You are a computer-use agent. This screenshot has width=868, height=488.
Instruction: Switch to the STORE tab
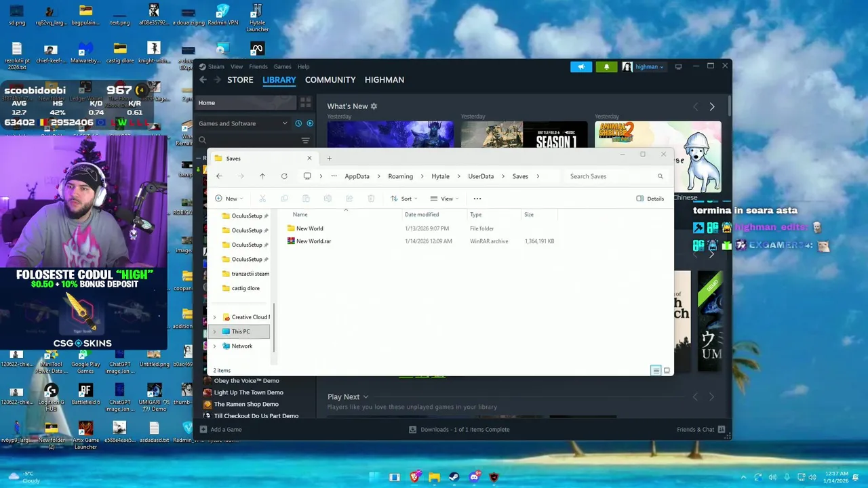click(x=240, y=79)
